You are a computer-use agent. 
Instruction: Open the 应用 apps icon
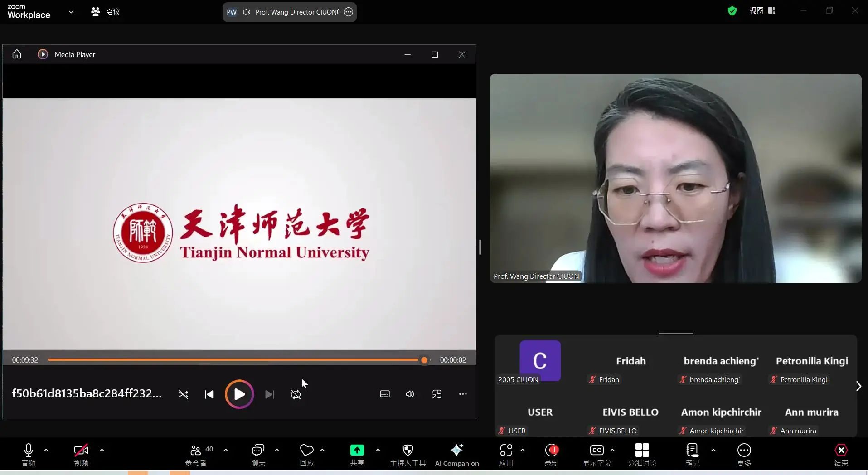click(506, 455)
